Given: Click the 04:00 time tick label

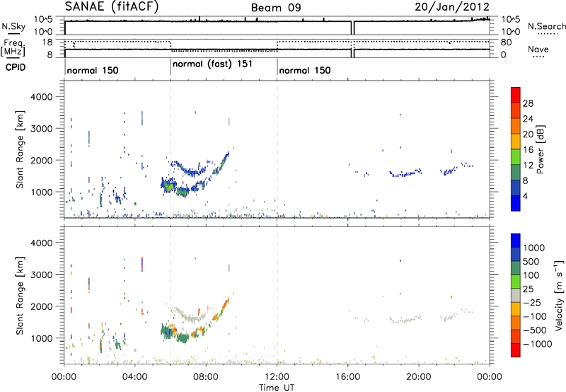Looking at the screenshot, I should 135,377.
